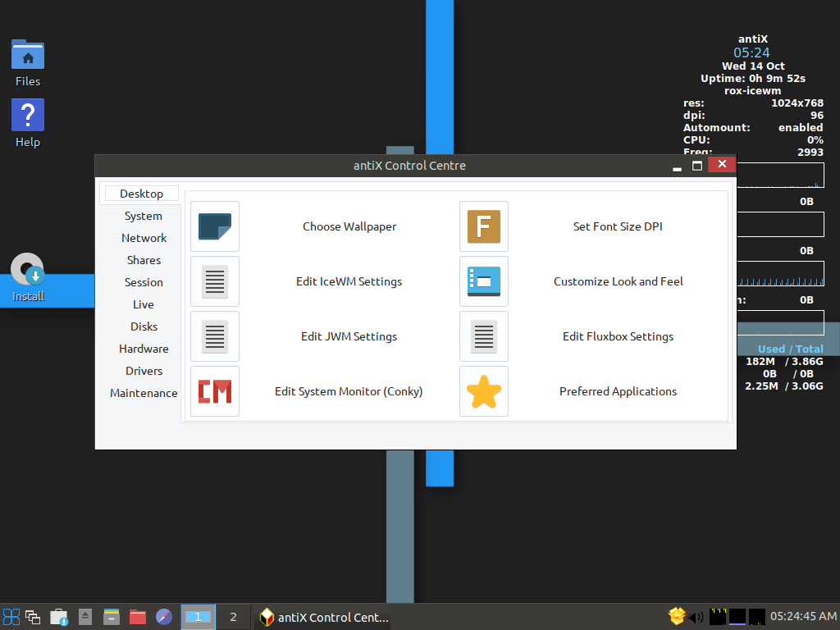Click the eject/unplug drive icon in taskbar

click(85, 617)
